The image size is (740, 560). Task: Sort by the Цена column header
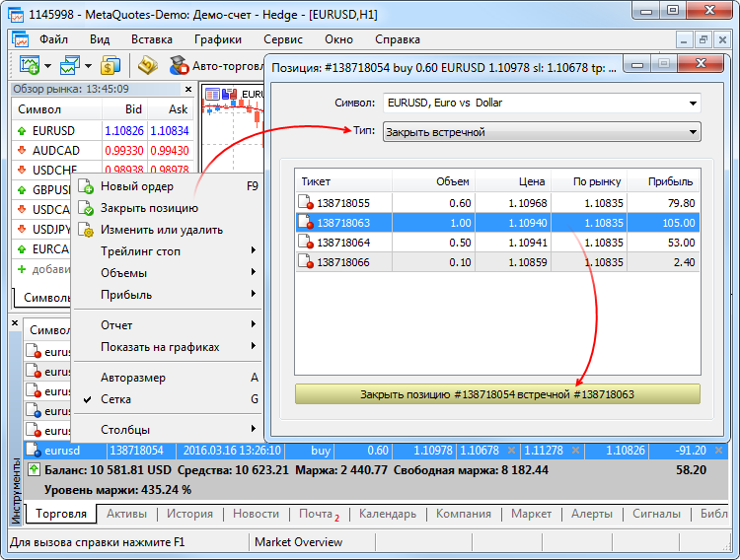click(x=513, y=181)
